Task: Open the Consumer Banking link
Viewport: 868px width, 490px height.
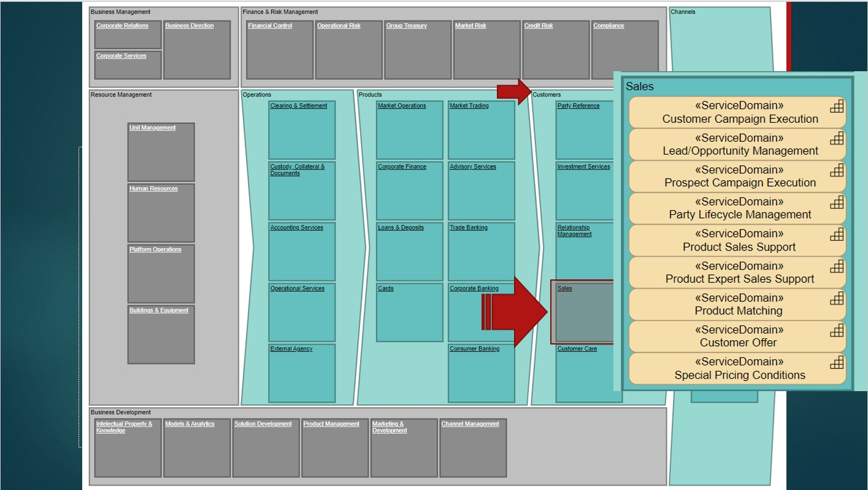Action: pyautogui.click(x=474, y=349)
